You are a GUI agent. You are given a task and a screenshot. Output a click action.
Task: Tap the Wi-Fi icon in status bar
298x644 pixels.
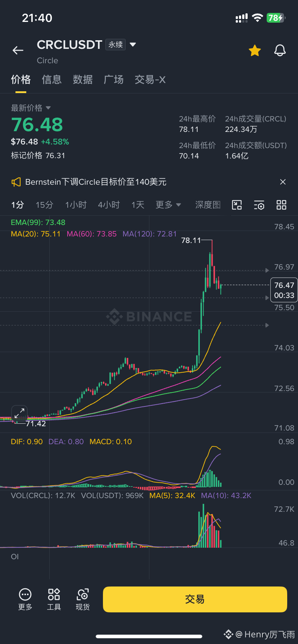tap(257, 18)
